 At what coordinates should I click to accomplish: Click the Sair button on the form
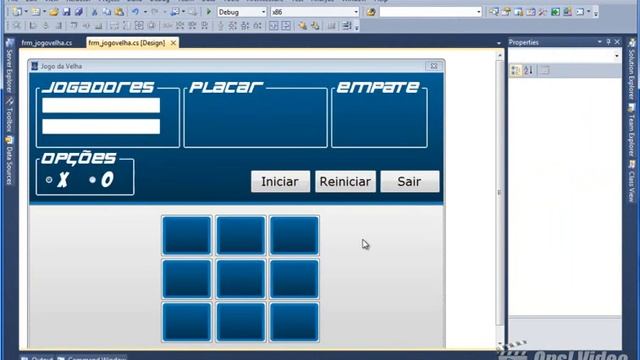click(x=410, y=182)
